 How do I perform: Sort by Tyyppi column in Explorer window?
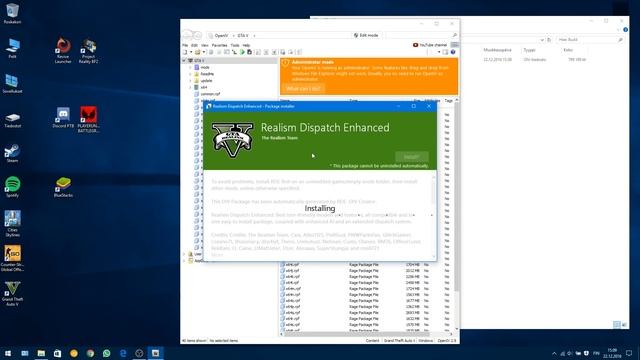pyautogui.click(x=529, y=50)
